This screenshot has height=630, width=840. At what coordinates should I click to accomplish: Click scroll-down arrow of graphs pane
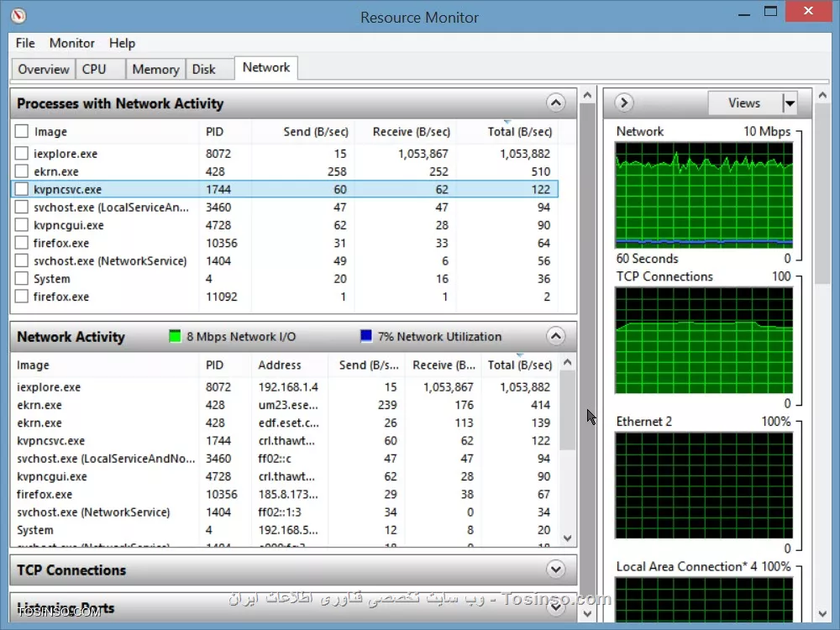click(x=822, y=614)
